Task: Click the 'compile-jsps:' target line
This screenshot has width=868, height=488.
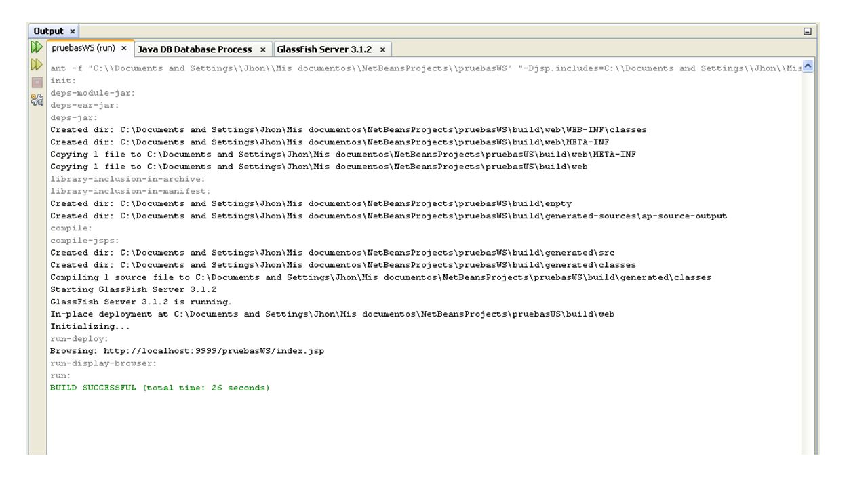Action: [x=85, y=240]
